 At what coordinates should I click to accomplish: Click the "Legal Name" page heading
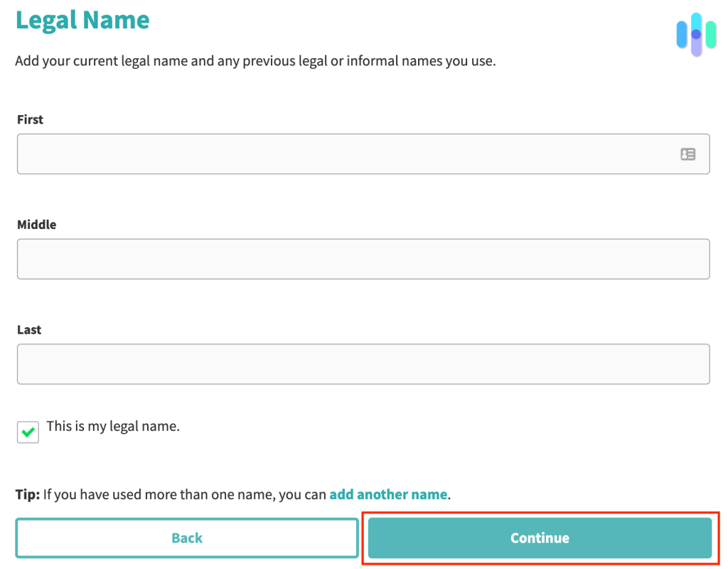[82, 20]
